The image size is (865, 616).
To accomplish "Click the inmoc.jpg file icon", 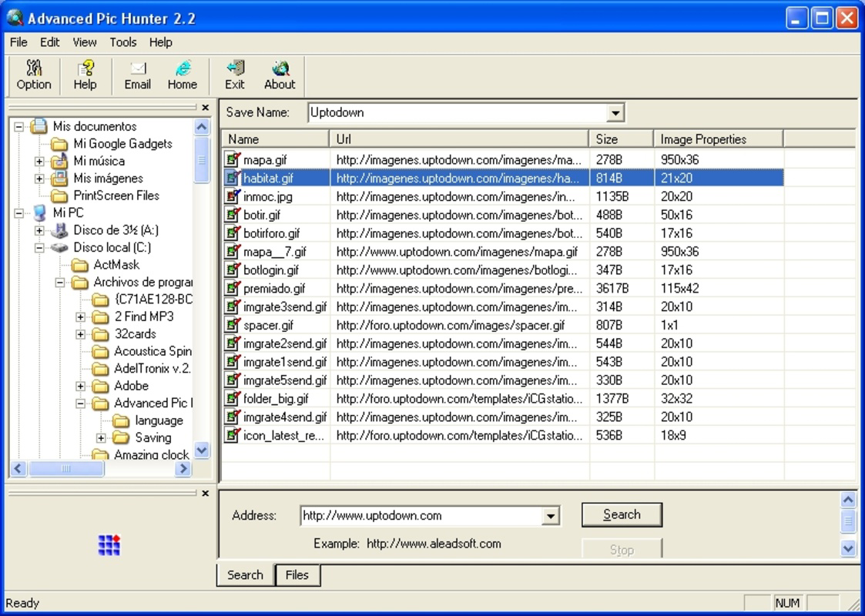I will pyautogui.click(x=233, y=196).
